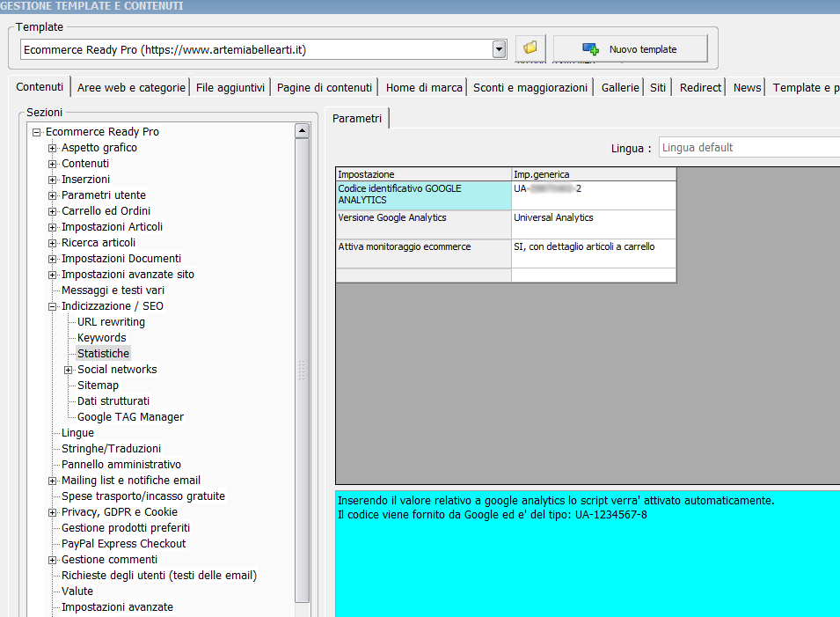Expand the Parametri utente node

[52, 195]
